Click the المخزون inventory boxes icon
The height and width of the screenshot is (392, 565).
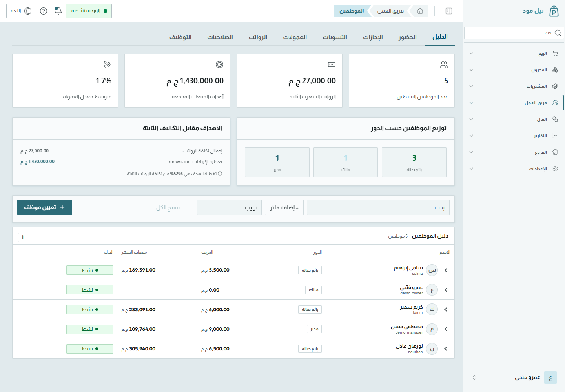555,70
